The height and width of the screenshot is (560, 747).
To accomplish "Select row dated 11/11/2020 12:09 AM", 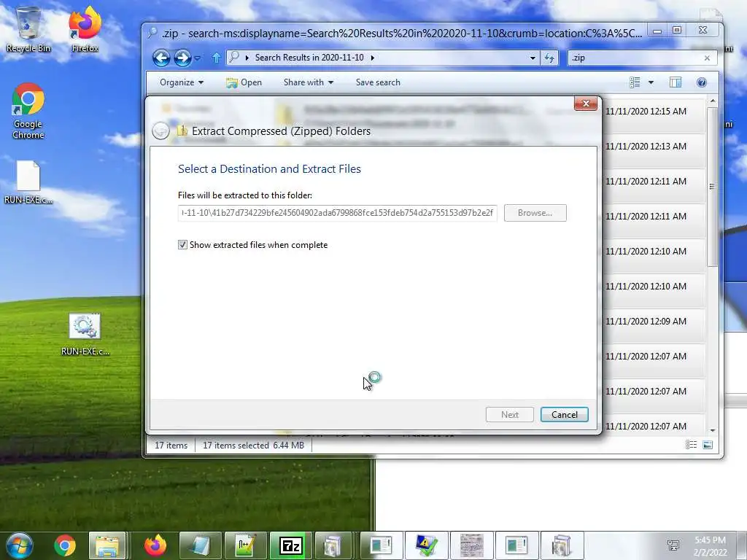I will click(x=653, y=324).
